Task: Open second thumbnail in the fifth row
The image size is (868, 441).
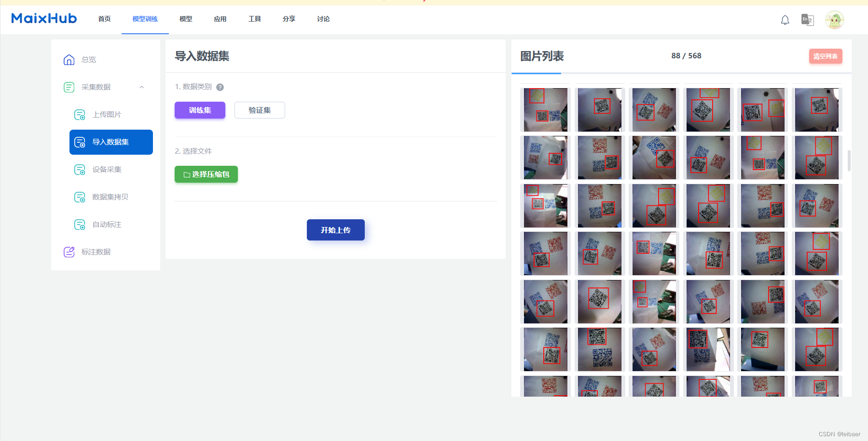Action: [x=600, y=302]
